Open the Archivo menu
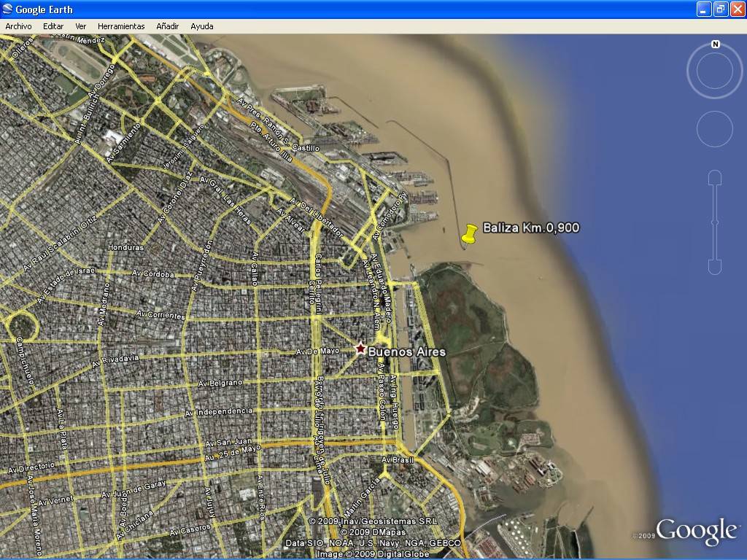The width and height of the screenshot is (747, 560). 18,26
